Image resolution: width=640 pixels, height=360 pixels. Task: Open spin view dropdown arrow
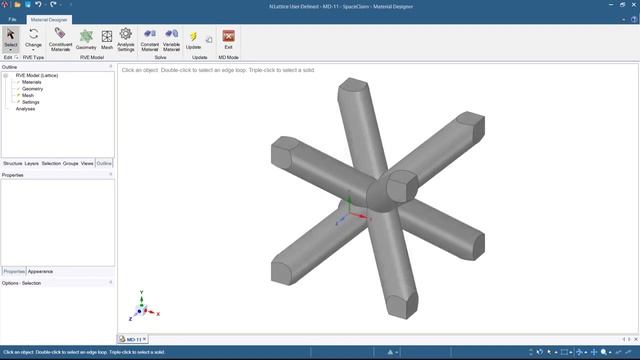(x=586, y=352)
